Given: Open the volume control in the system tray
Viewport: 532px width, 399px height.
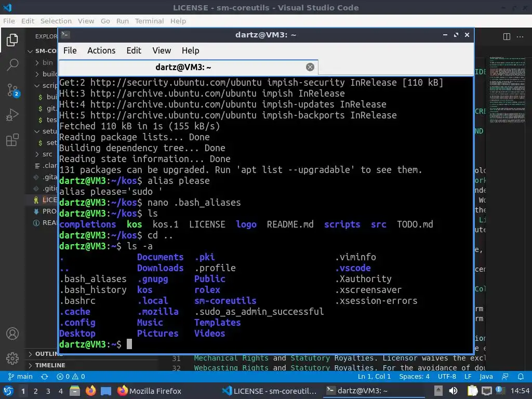Looking at the screenshot, I should click(x=453, y=391).
